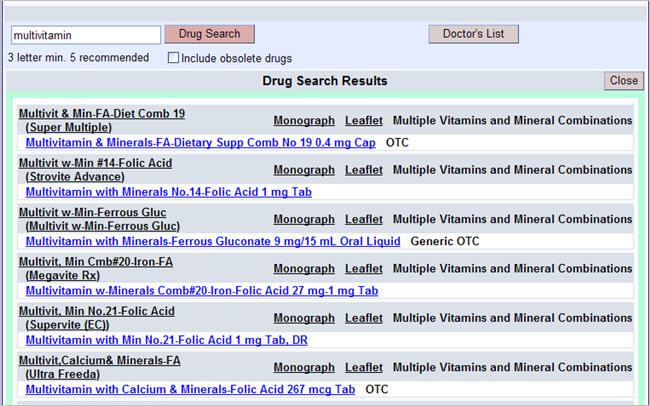Enable Include obsolete drugs checkbox

click(x=174, y=58)
